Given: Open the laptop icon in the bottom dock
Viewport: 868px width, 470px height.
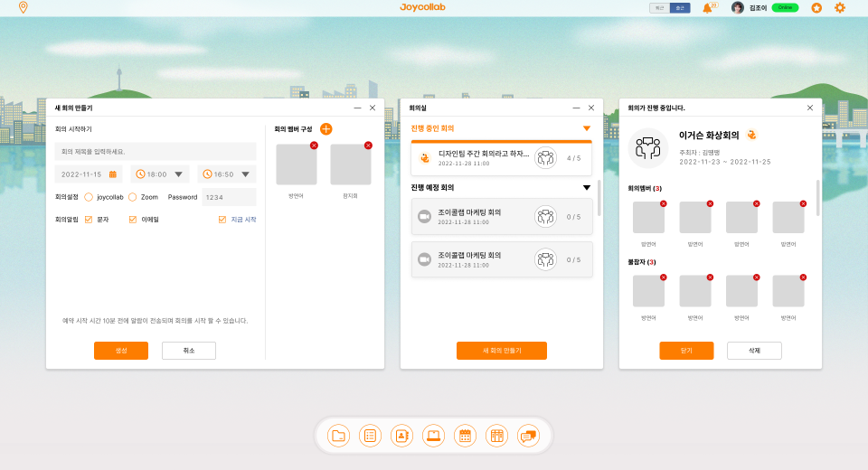Looking at the screenshot, I should coord(433,436).
